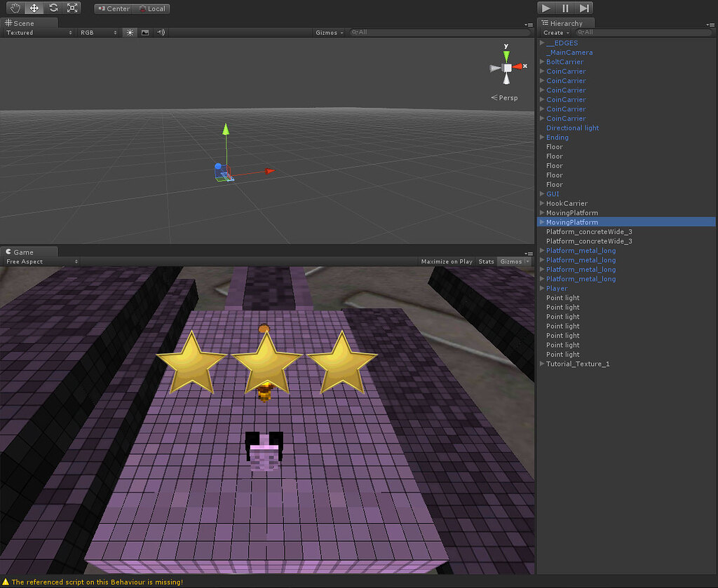This screenshot has height=588, width=718.
Task: Pause the game with the pause button
Action: point(565,8)
